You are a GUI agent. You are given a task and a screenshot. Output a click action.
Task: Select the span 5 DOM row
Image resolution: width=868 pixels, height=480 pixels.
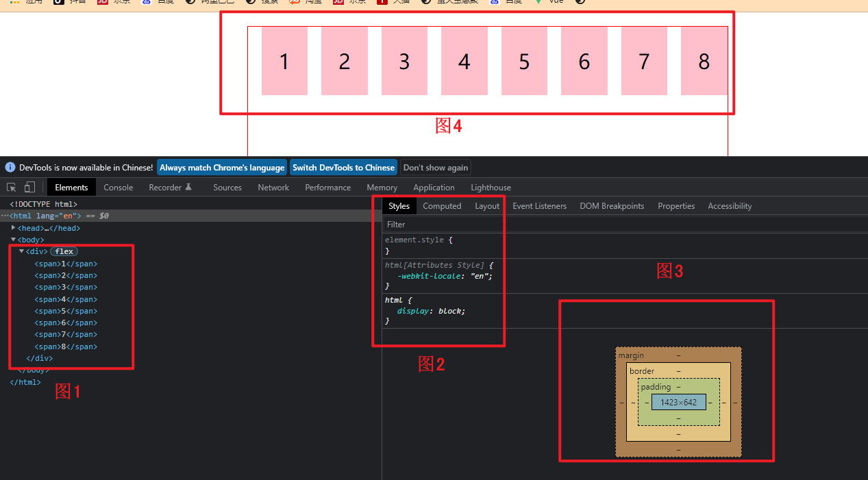pyautogui.click(x=66, y=311)
